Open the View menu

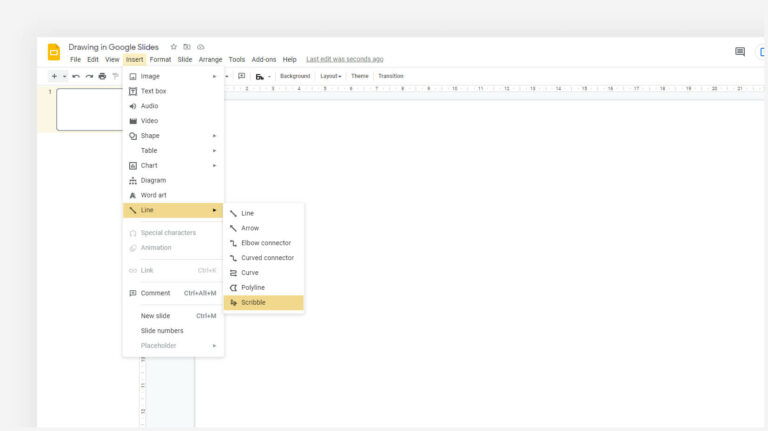pos(112,59)
